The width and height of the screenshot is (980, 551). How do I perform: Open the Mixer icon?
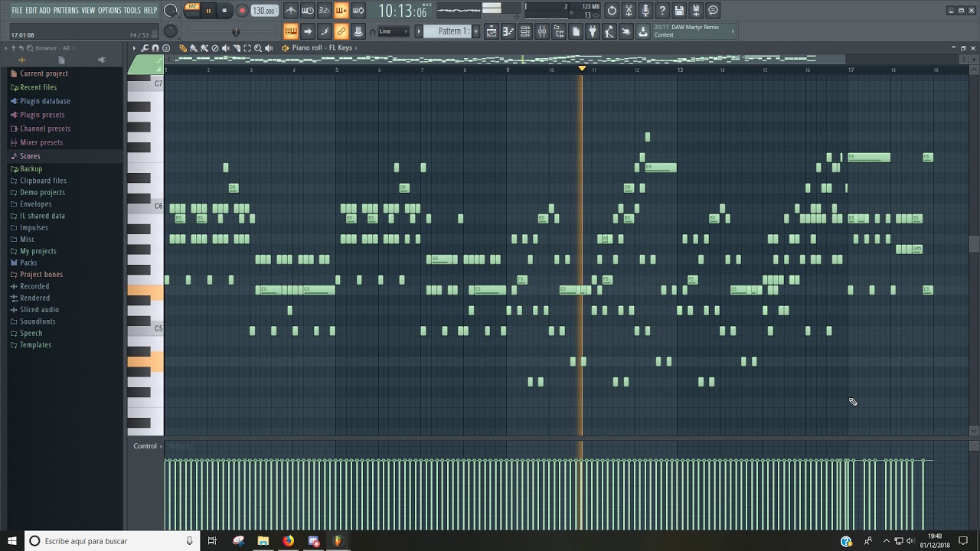pos(542,31)
